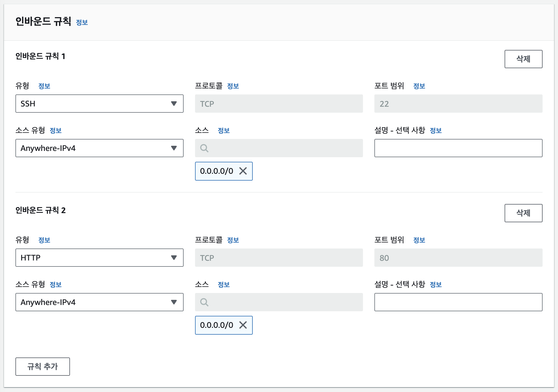Screen dimensions: 558x392
Task: Open 정보 link beside 소스 유형 in rule 2
Action: [56, 284]
